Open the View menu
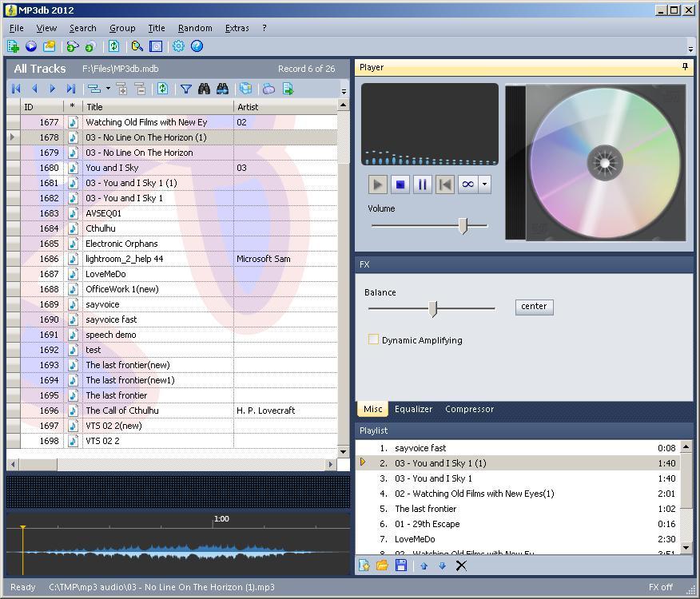The width and height of the screenshot is (700, 599). 46,28
